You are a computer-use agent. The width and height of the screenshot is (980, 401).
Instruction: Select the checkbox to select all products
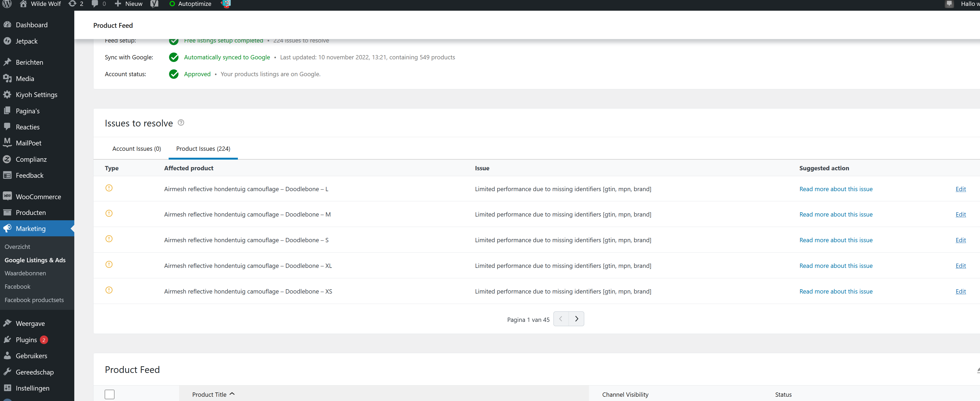109,394
